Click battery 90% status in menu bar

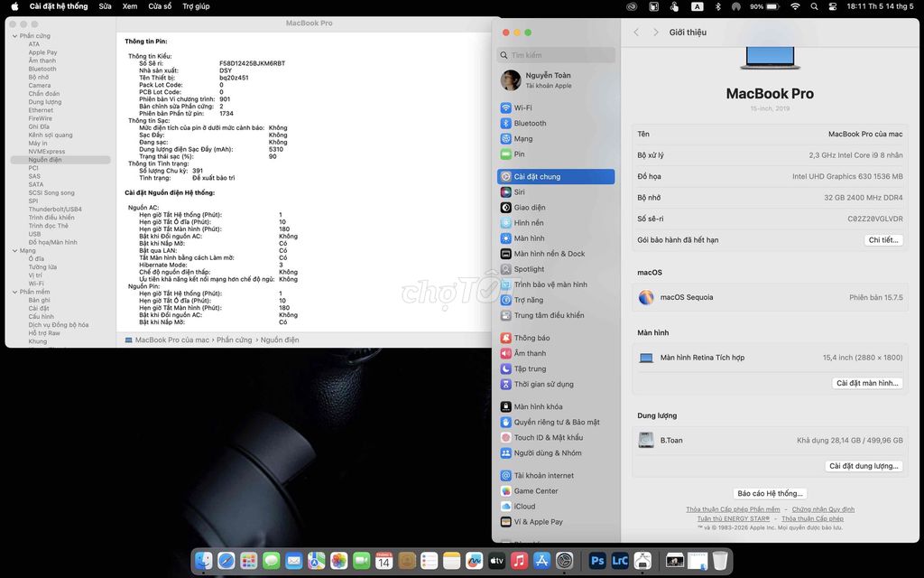coord(764,6)
